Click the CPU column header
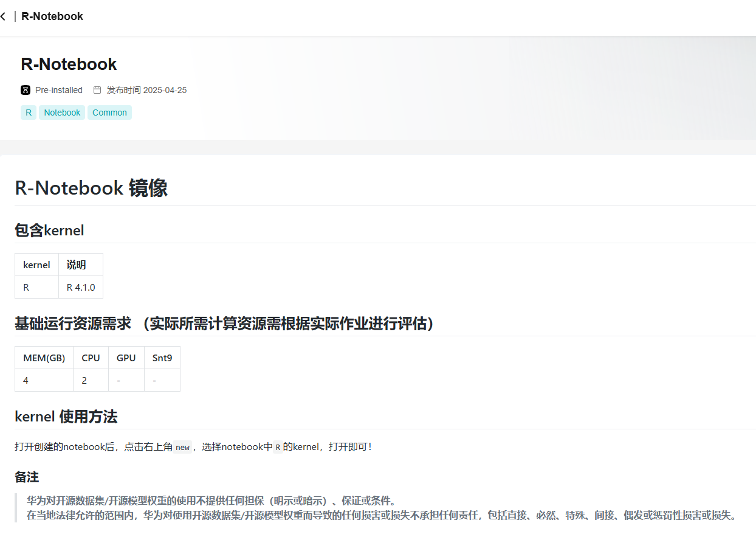 click(x=91, y=358)
